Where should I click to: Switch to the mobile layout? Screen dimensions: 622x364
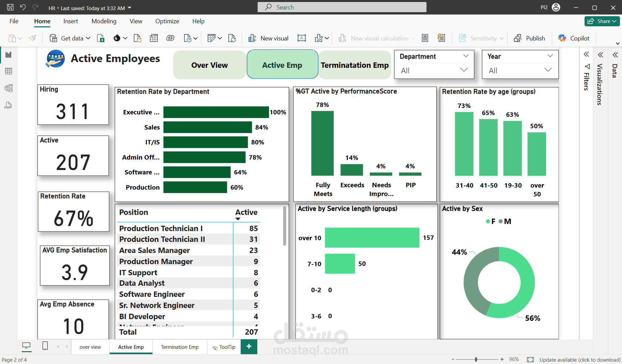[45, 346]
